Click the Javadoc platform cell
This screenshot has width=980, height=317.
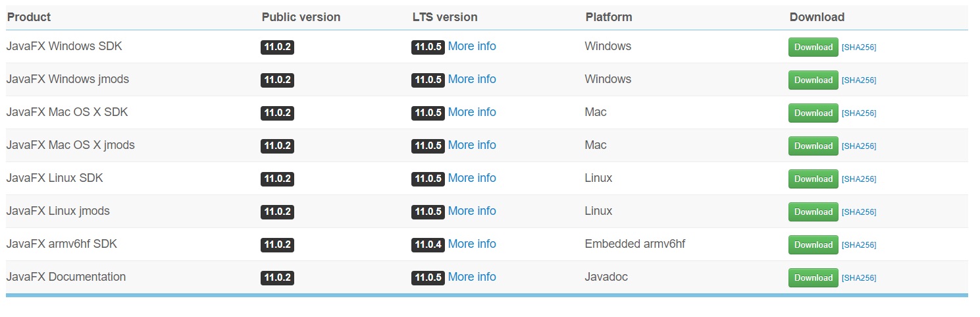click(x=606, y=277)
